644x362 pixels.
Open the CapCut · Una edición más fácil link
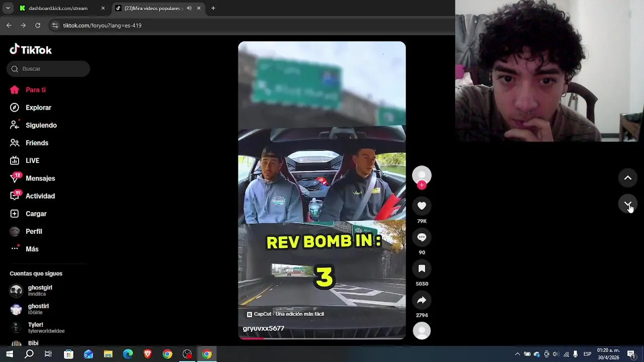[285, 314]
